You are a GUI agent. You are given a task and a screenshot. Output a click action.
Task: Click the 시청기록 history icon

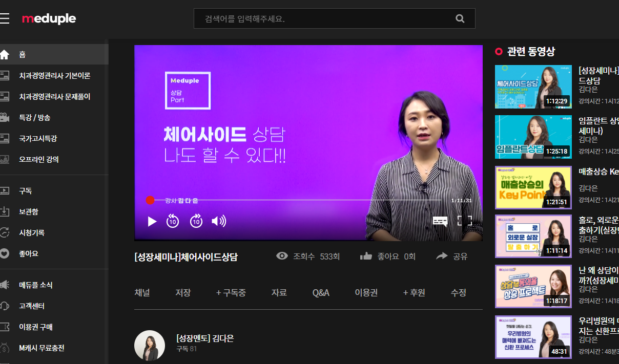point(5,232)
